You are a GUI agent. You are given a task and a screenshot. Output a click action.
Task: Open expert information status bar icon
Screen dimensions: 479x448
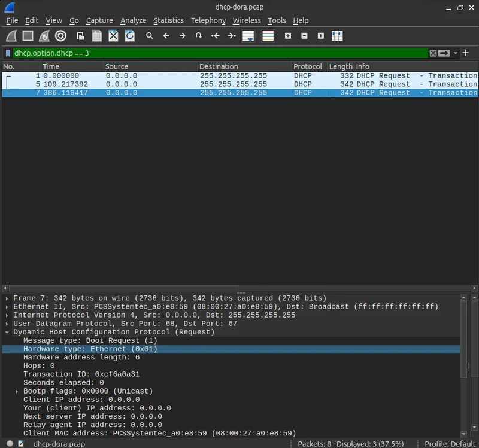[x=10, y=443]
